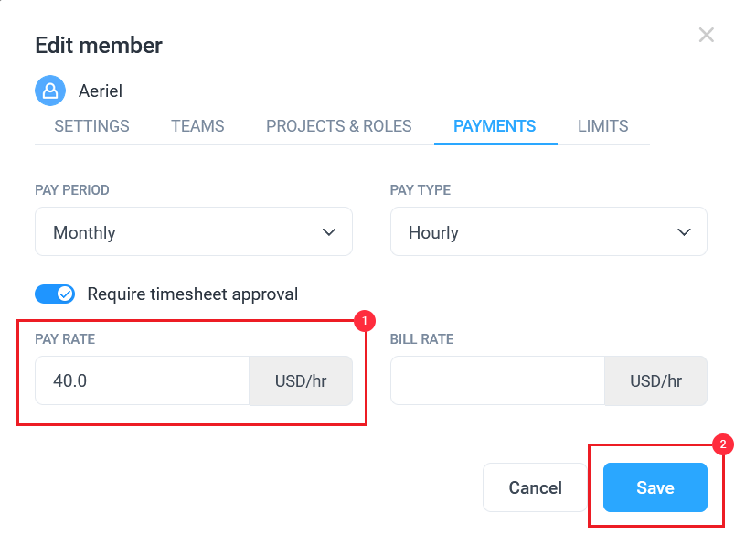The width and height of the screenshot is (756, 556).
Task: Switch to the SETTINGS tab
Action: [90, 126]
